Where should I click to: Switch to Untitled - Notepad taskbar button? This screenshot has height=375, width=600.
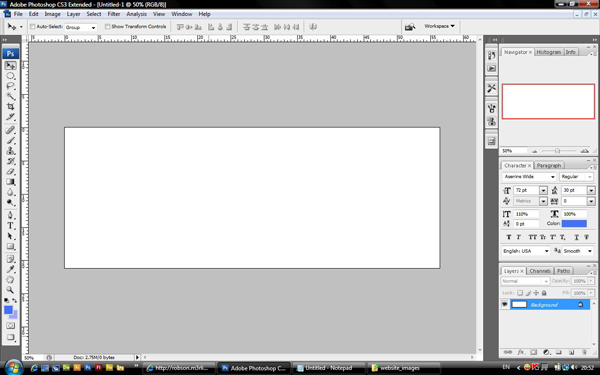click(x=328, y=368)
